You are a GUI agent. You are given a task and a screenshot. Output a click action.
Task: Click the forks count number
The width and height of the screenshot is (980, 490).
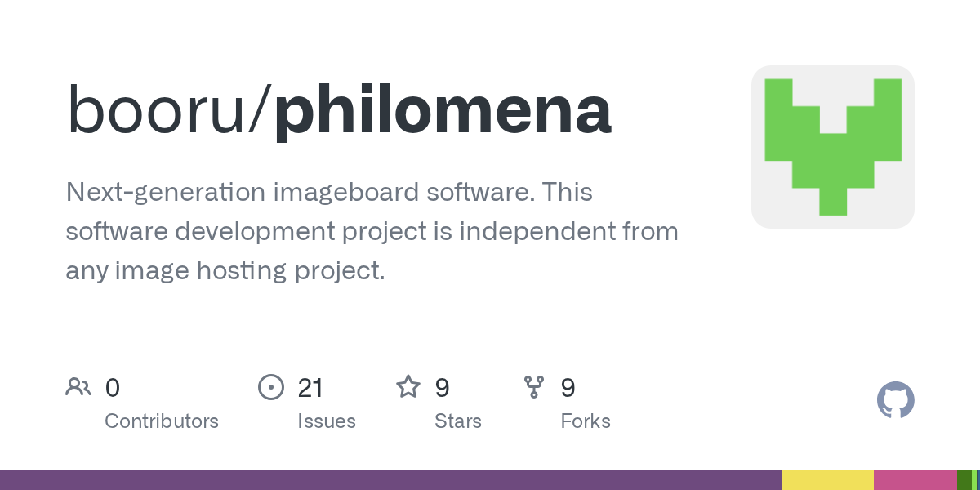tap(568, 388)
